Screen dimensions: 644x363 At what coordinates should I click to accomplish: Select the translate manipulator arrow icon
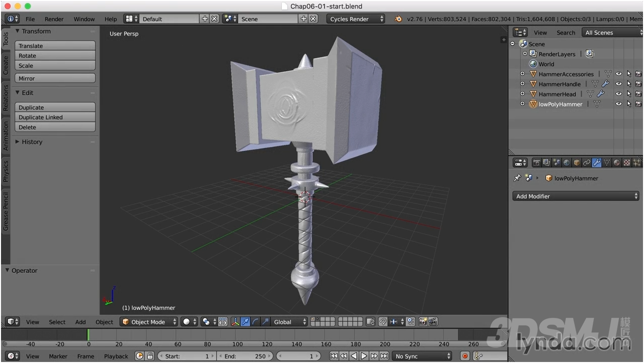coord(245,322)
